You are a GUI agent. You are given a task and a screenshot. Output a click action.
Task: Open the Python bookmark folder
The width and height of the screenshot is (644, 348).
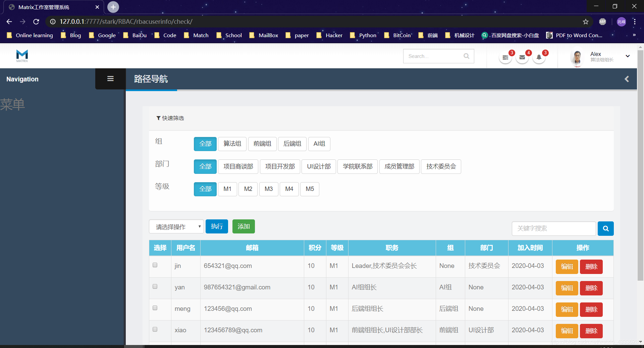(363, 35)
